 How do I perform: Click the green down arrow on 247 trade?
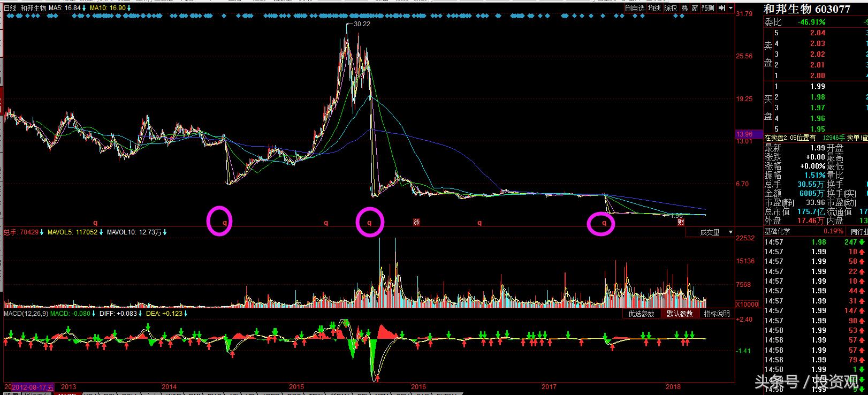click(x=862, y=242)
